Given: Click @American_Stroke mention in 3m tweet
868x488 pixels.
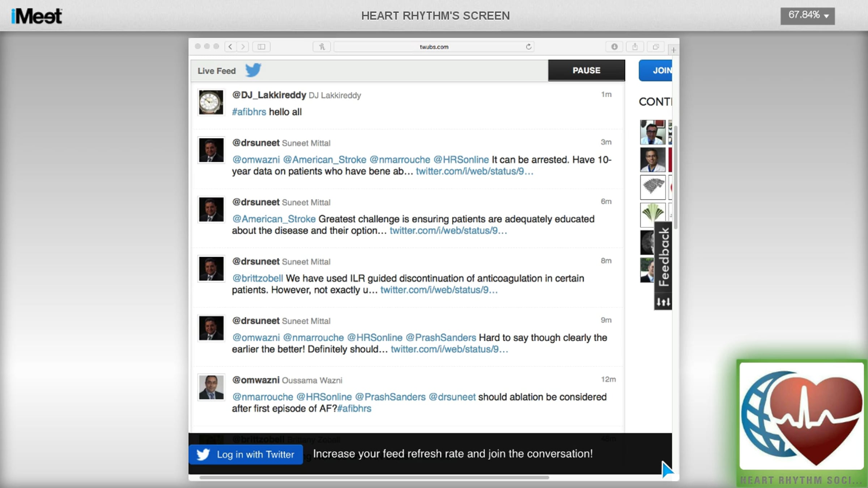Looking at the screenshot, I should (325, 160).
